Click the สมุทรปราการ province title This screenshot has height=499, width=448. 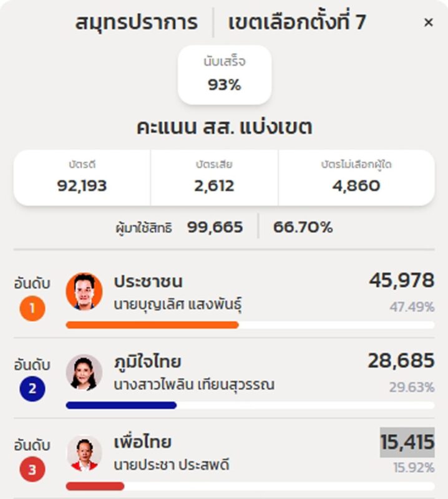tap(137, 23)
